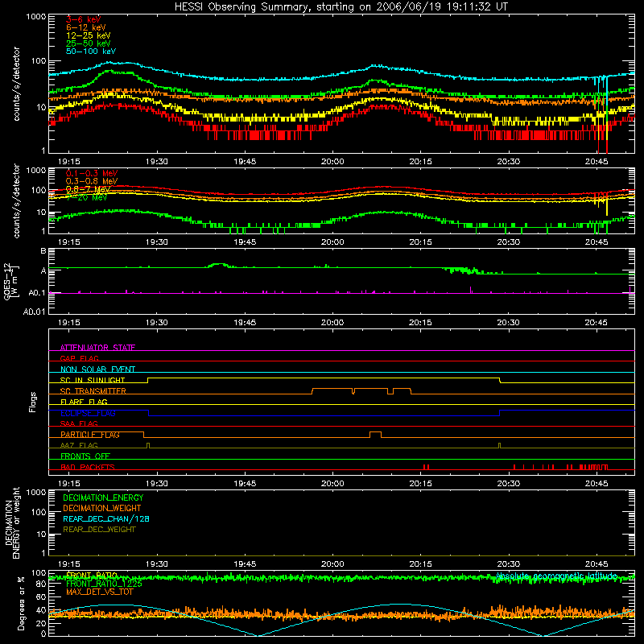Select the 50-100 keV legend label

tap(90, 52)
